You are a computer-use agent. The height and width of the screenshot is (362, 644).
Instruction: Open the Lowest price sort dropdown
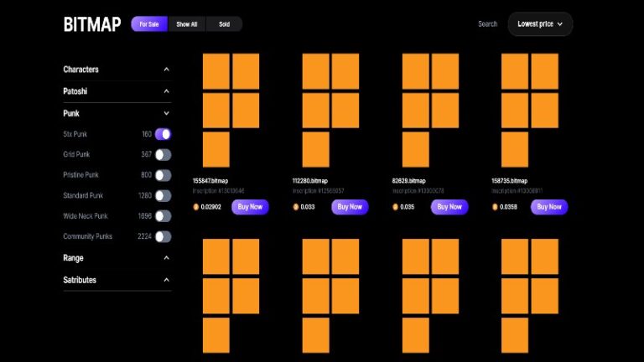tap(540, 24)
